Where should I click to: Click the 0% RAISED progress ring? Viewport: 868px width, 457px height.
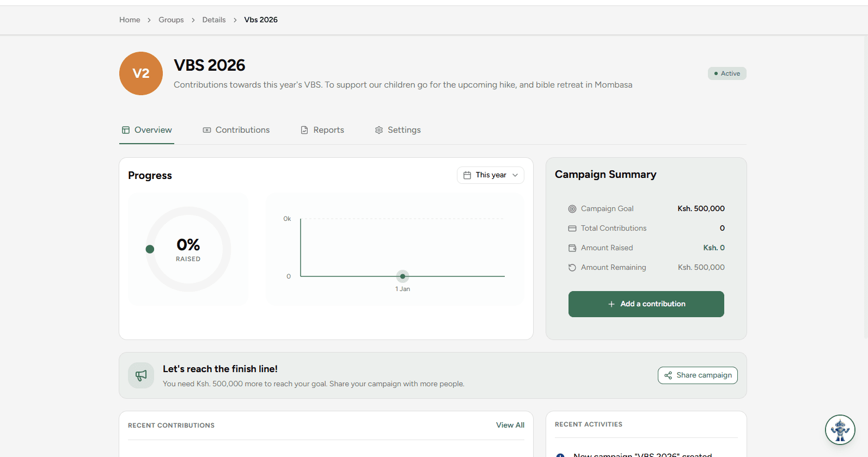(x=188, y=249)
